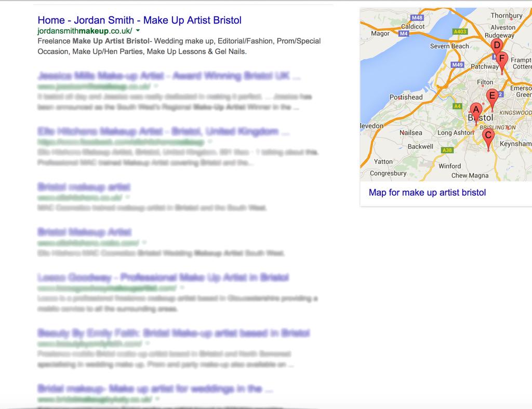This screenshot has height=409, width=532.
Task: Click the Magor label on the map
Action: 380,34
